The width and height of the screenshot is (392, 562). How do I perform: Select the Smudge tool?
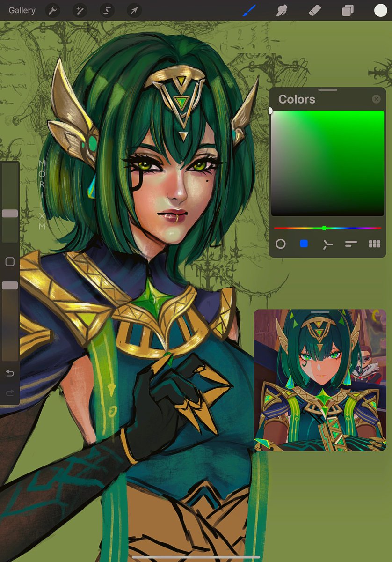click(282, 10)
